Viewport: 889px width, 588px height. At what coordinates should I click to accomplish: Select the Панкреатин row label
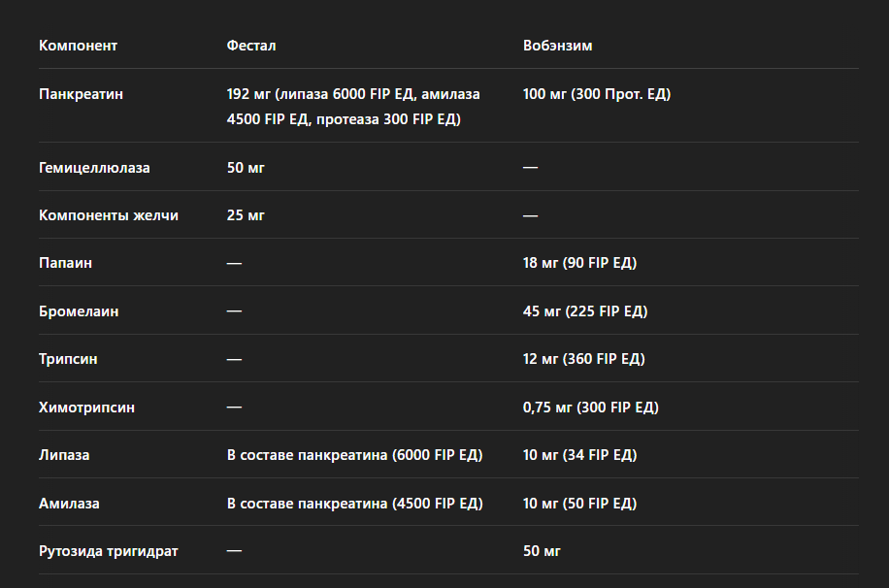pyautogui.click(x=81, y=94)
